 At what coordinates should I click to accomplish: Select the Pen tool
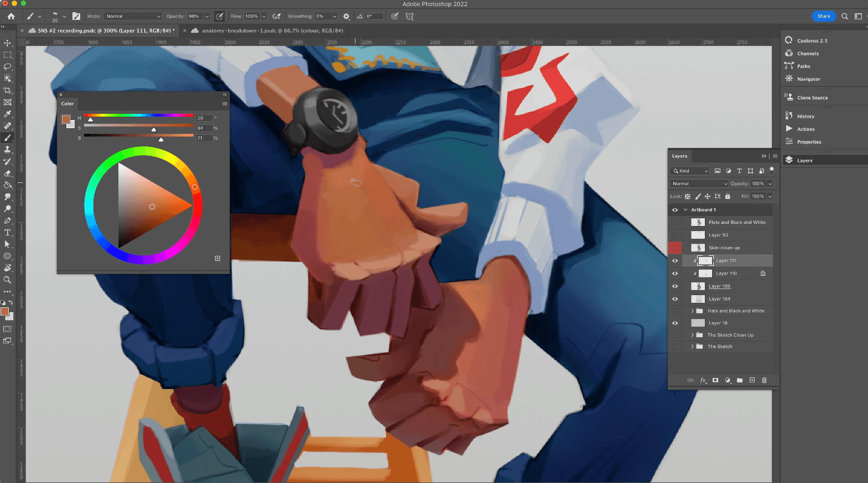pos(8,221)
